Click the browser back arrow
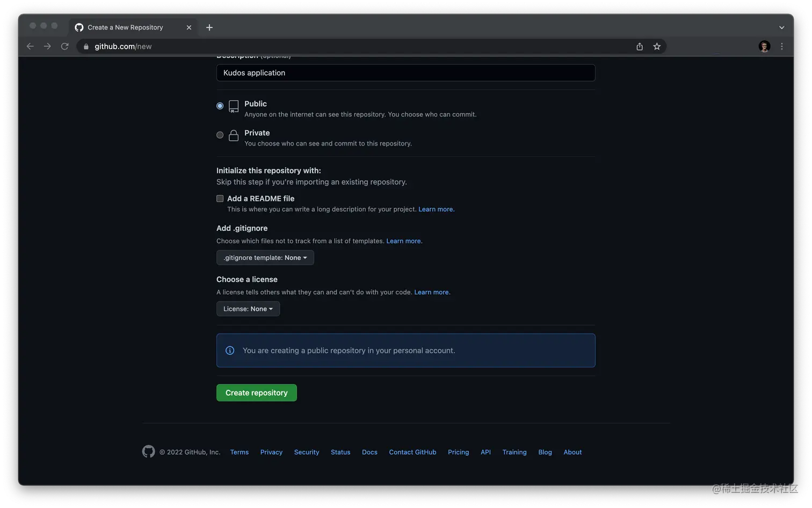The height and width of the screenshot is (508, 812). (x=30, y=46)
